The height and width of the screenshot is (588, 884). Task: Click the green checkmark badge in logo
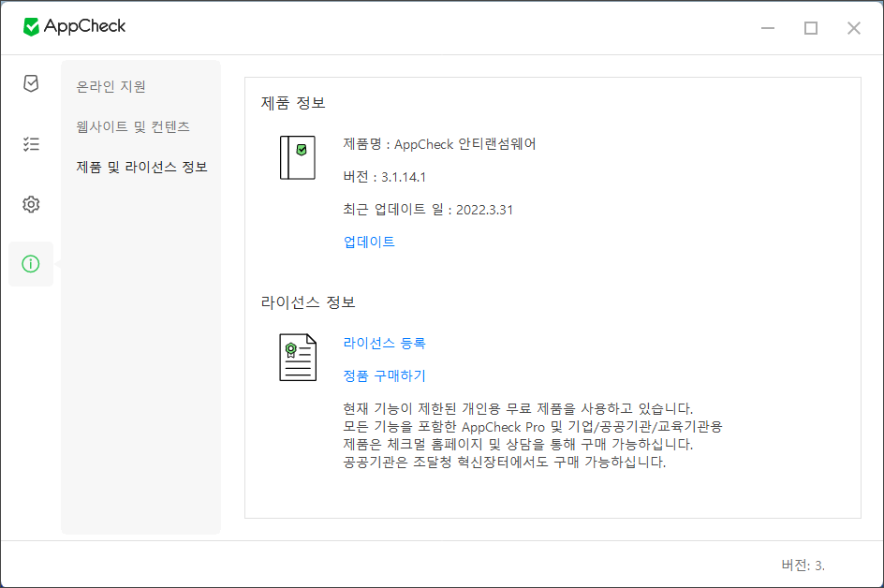click(x=31, y=27)
